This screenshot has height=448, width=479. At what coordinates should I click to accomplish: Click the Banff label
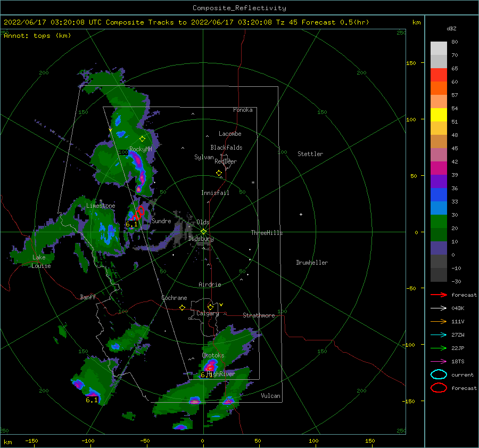click(88, 297)
